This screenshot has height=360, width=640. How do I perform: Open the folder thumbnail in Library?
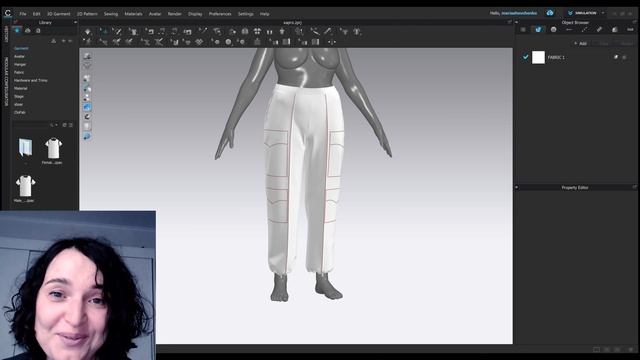point(25,147)
